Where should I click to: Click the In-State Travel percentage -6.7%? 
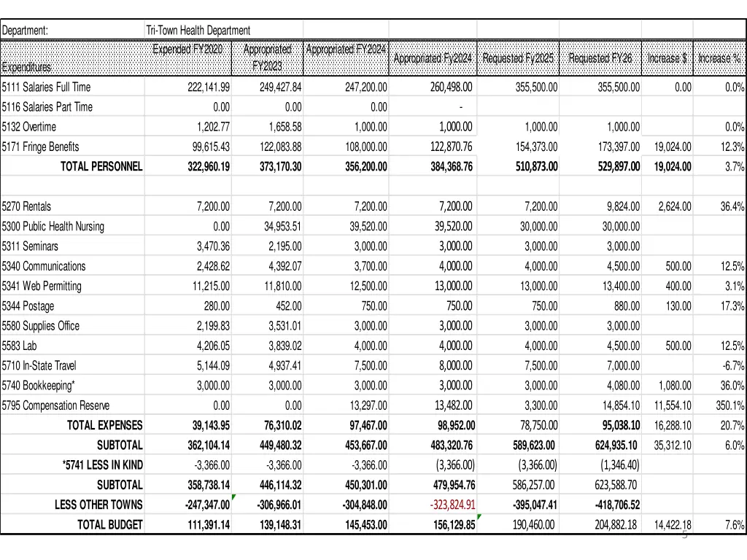(x=733, y=366)
